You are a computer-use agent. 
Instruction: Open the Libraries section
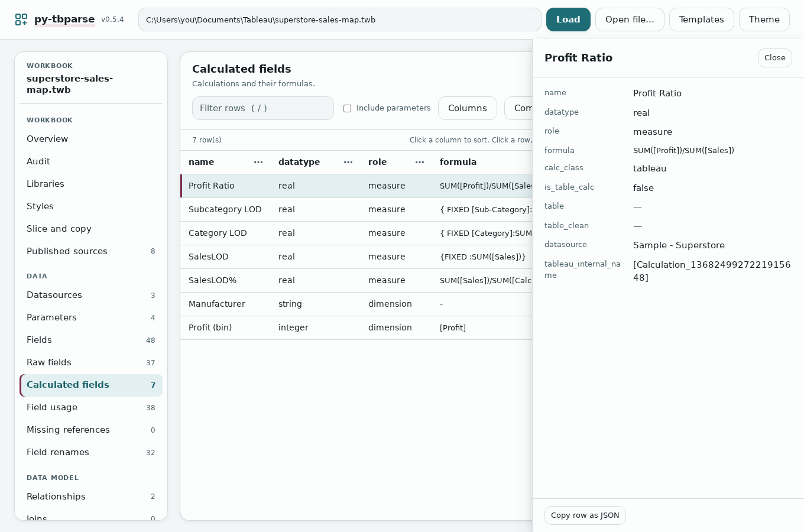[91, 184]
